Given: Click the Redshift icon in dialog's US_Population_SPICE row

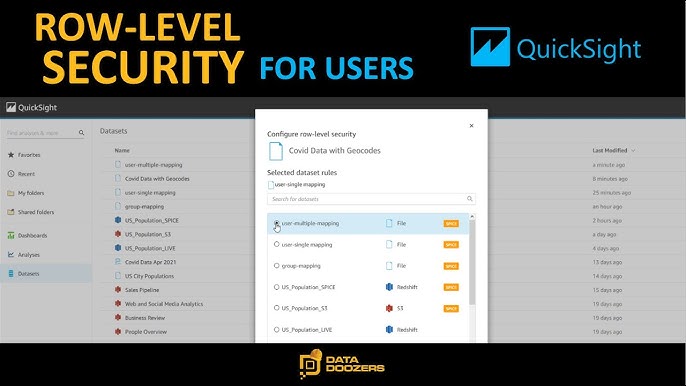Looking at the screenshot, I should (x=389, y=287).
